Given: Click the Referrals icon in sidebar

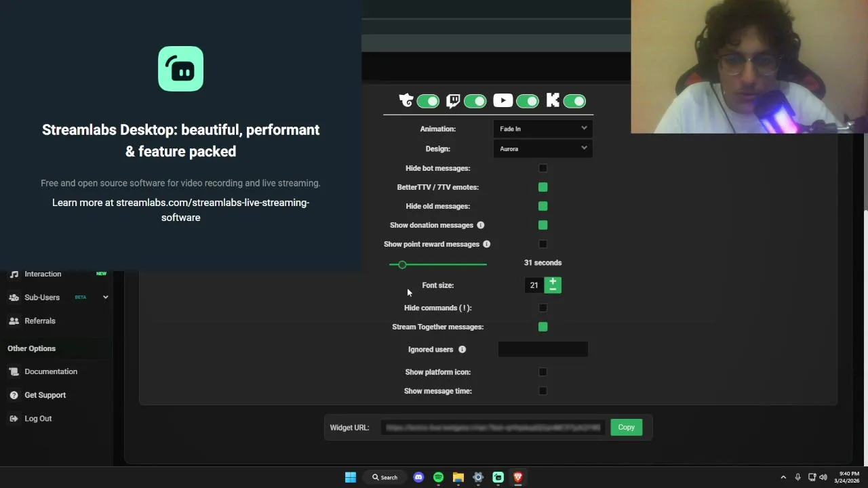Looking at the screenshot, I should [x=14, y=321].
